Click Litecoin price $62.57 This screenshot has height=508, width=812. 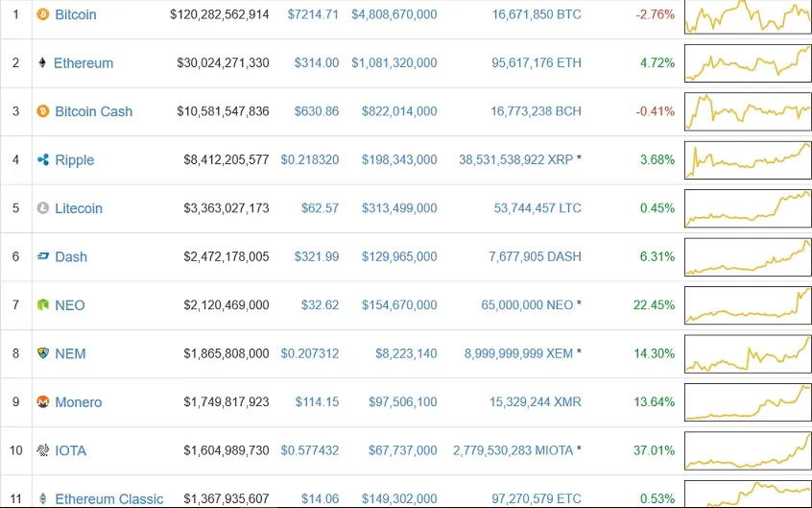coord(320,207)
